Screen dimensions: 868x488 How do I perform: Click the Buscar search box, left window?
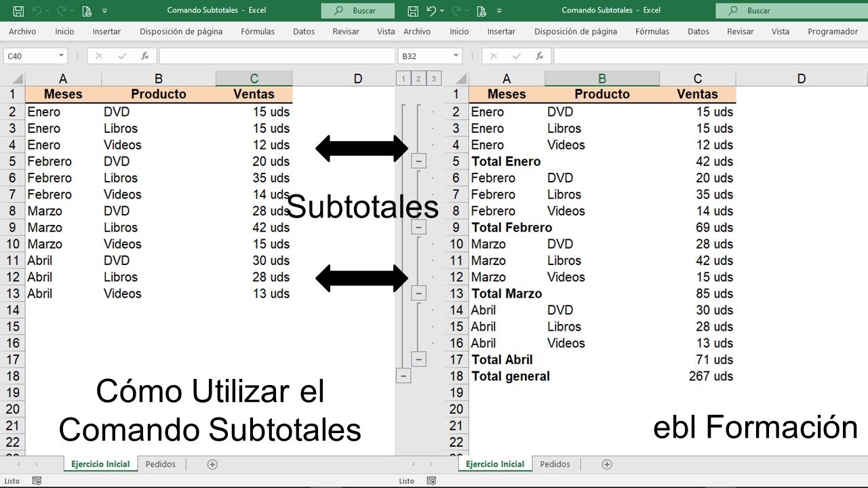click(357, 11)
